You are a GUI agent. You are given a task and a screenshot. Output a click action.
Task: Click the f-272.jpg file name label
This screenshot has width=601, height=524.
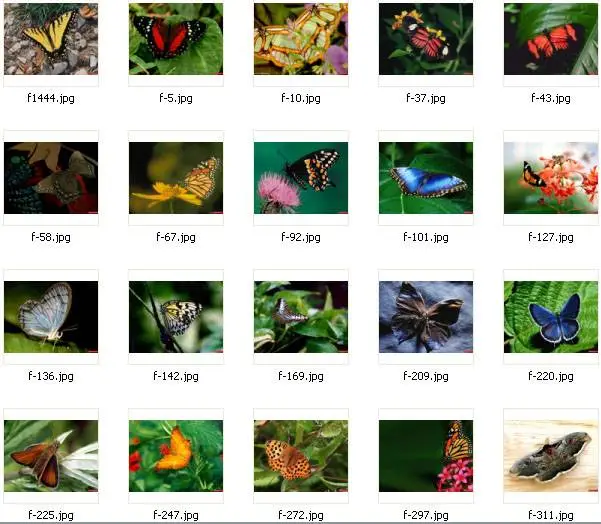301,515
